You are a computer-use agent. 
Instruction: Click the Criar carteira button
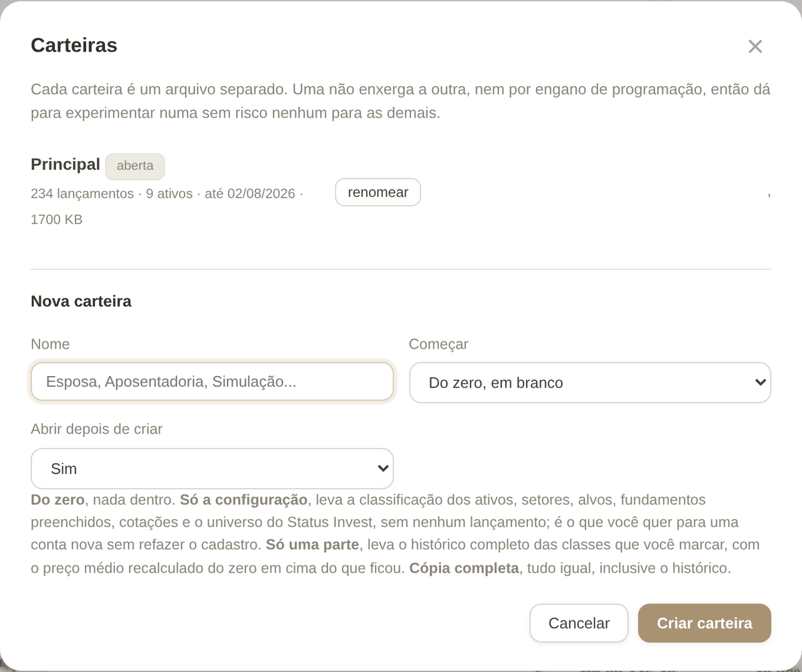704,623
